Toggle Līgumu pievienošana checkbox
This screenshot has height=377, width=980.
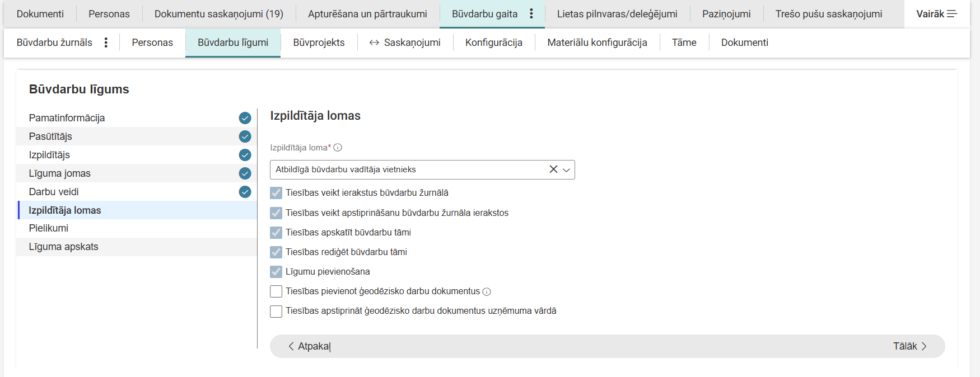(276, 272)
